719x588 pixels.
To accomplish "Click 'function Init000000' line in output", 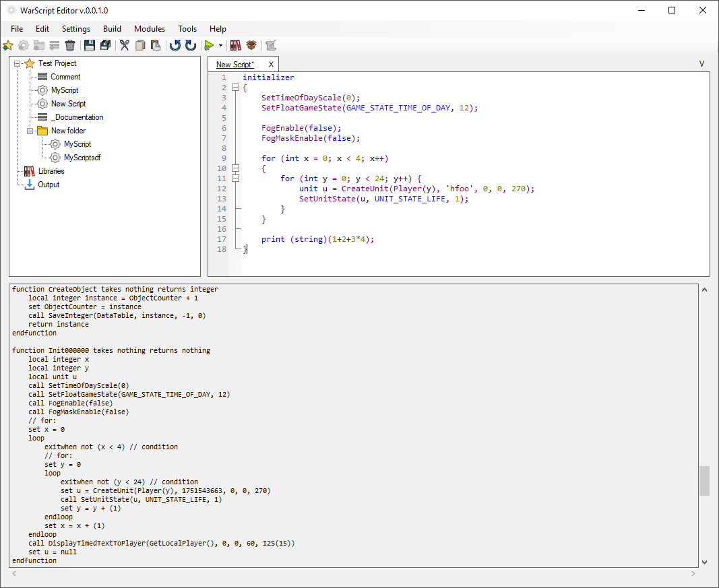I will [111, 351].
